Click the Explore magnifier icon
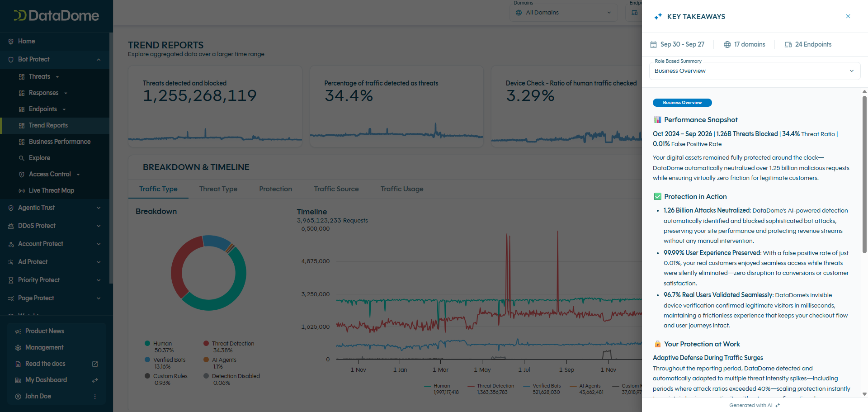 click(22, 158)
